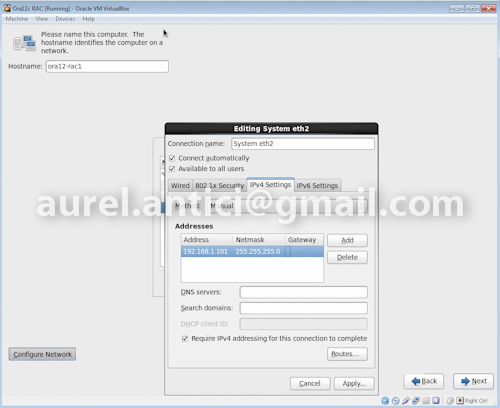This screenshot has height=408, width=500.
Task: Click the shared folders status icon
Action: 426,400
